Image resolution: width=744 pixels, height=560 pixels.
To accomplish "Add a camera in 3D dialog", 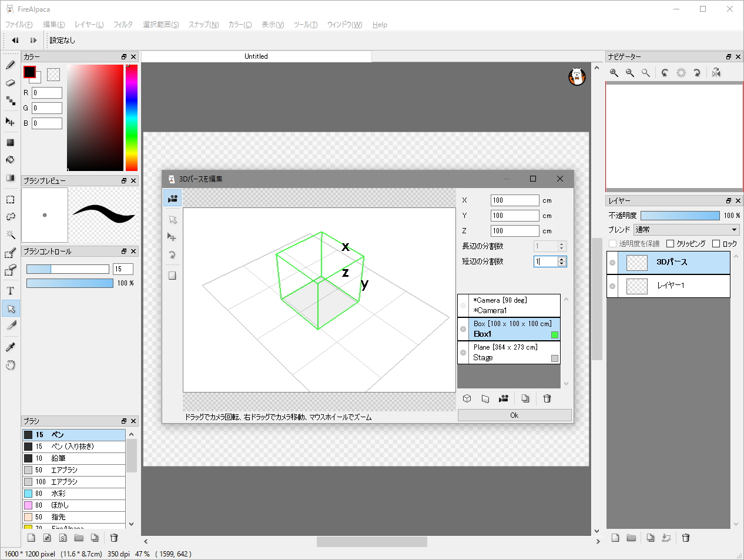I will [504, 398].
